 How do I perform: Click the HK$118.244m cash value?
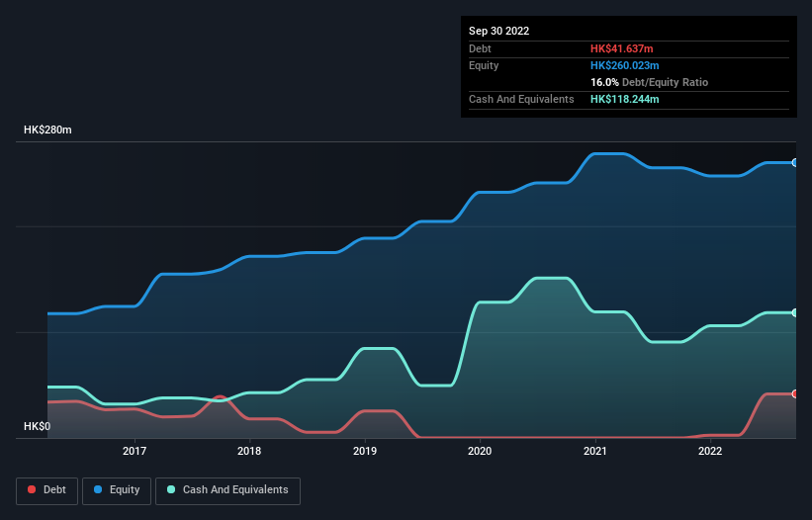[x=624, y=99]
